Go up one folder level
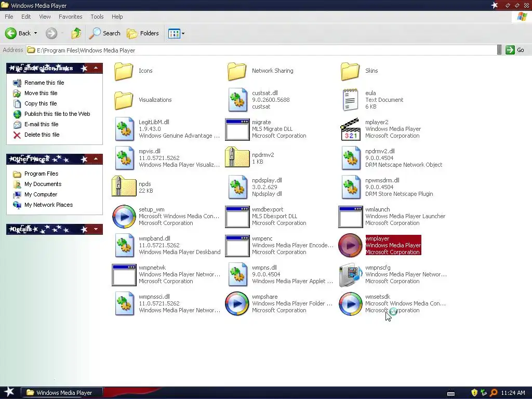This screenshot has width=532, height=399. click(76, 33)
